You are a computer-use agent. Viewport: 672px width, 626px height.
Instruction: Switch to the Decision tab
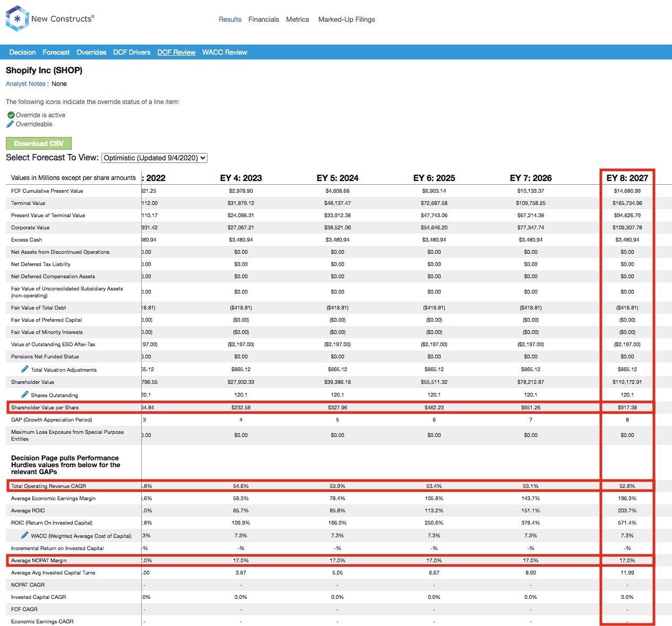click(23, 52)
